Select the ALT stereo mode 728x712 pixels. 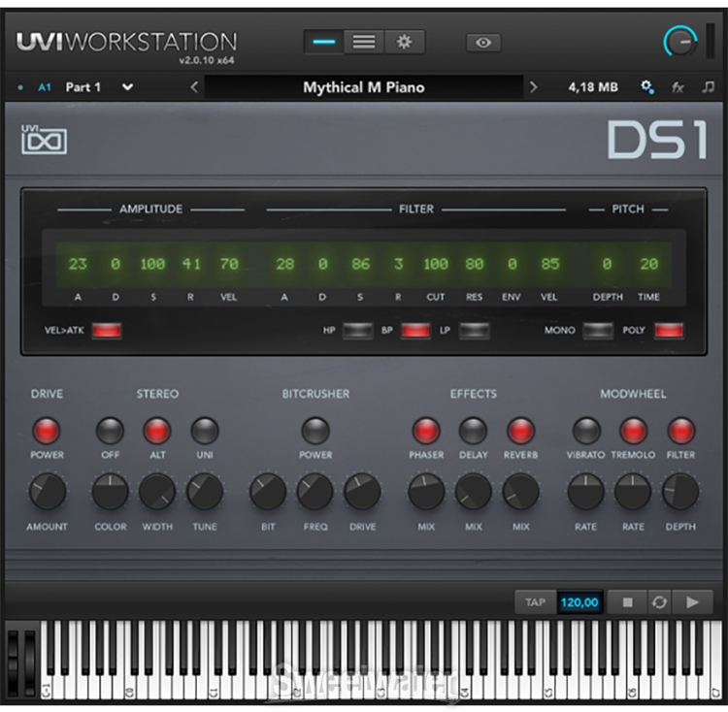(157, 431)
